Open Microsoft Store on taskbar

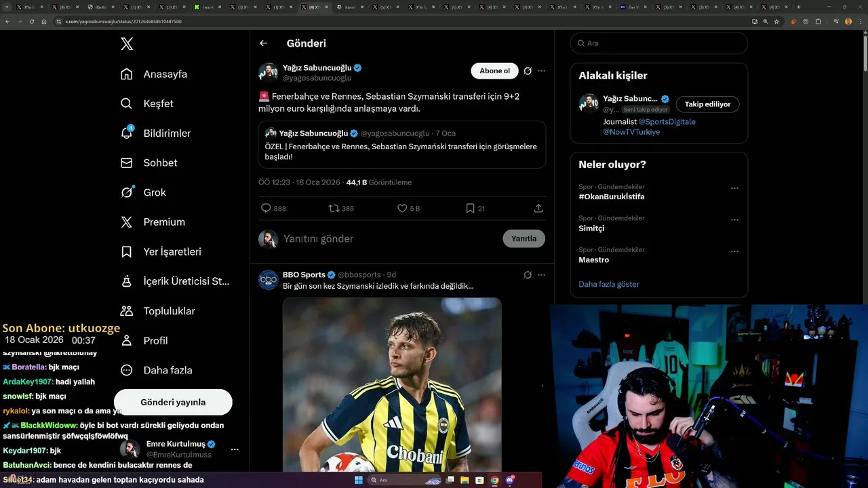tap(479, 480)
